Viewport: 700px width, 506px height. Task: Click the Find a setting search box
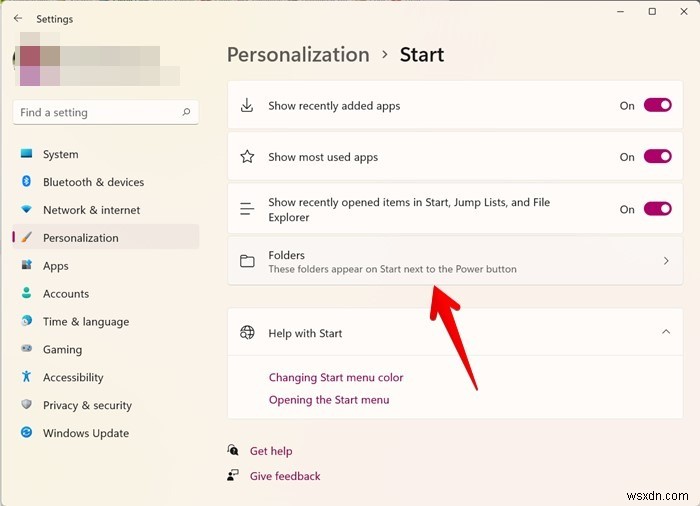point(98,112)
